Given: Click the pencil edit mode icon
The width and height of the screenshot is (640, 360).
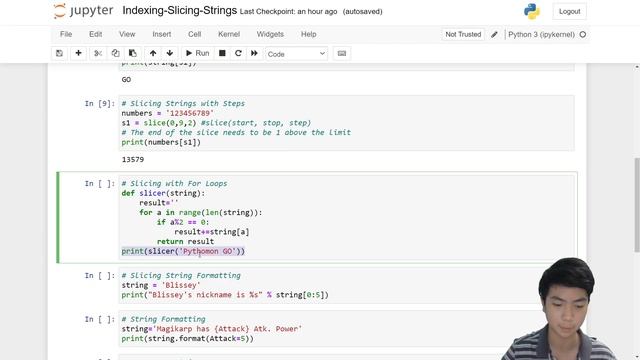Looking at the screenshot, I should pyautogui.click(x=494, y=35).
